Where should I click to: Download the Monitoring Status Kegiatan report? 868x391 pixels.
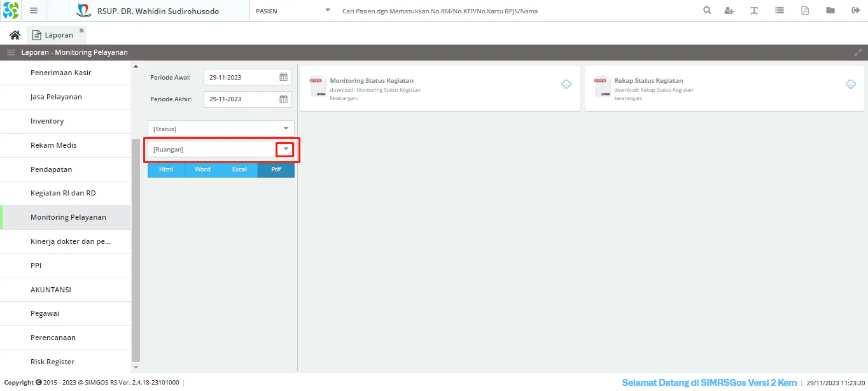(x=566, y=84)
